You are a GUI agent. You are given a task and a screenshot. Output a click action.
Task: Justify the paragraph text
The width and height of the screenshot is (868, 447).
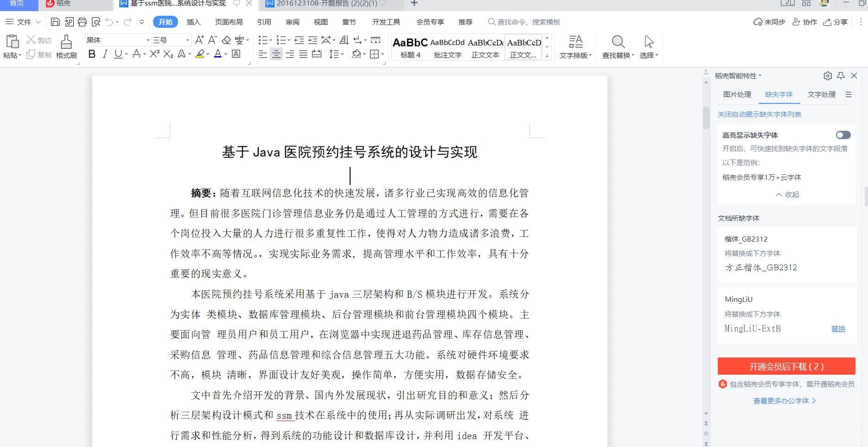click(x=303, y=54)
